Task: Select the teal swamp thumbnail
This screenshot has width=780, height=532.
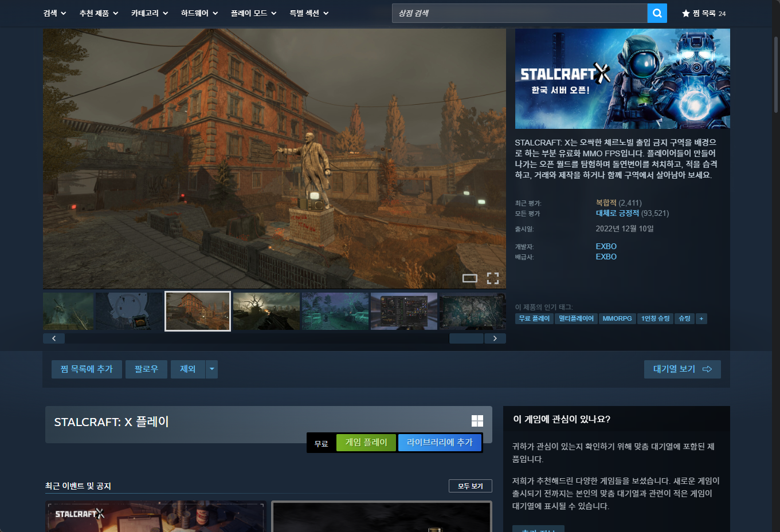Action: click(x=335, y=311)
